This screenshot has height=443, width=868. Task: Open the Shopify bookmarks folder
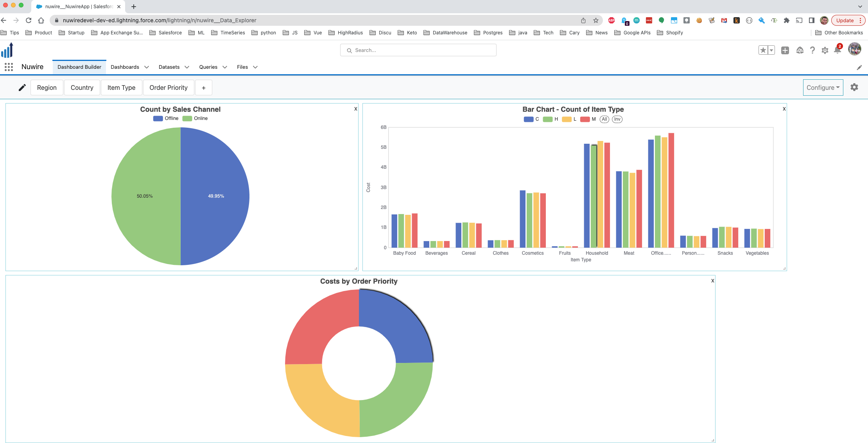pos(670,33)
